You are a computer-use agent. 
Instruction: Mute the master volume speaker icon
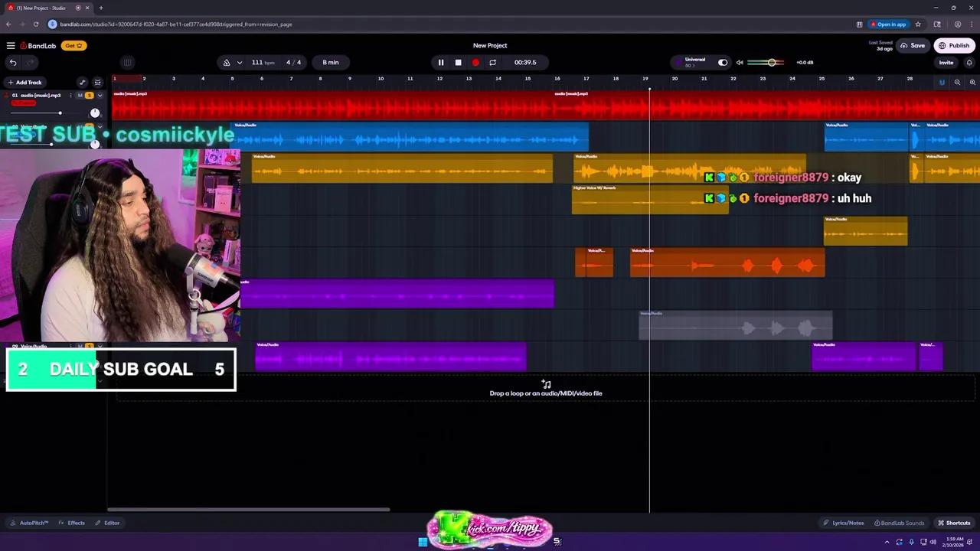coord(740,63)
